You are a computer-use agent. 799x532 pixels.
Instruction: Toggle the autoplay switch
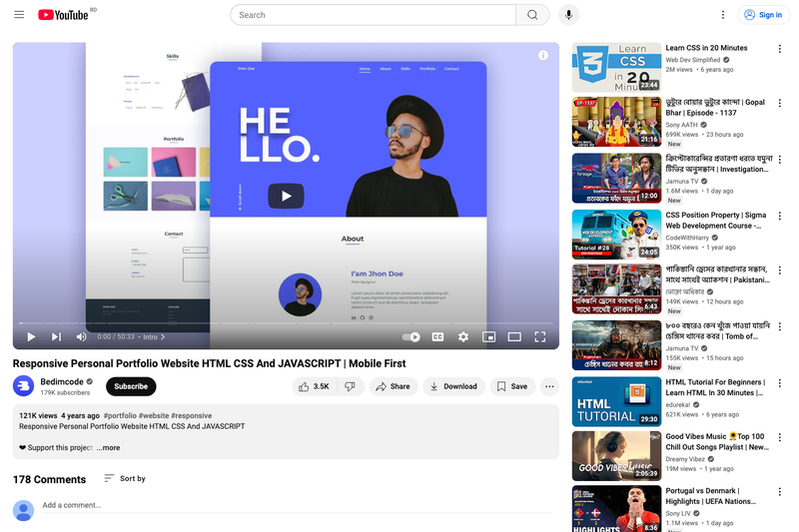(x=410, y=337)
